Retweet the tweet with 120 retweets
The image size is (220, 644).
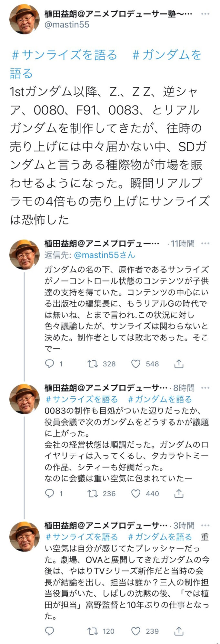(93, 631)
